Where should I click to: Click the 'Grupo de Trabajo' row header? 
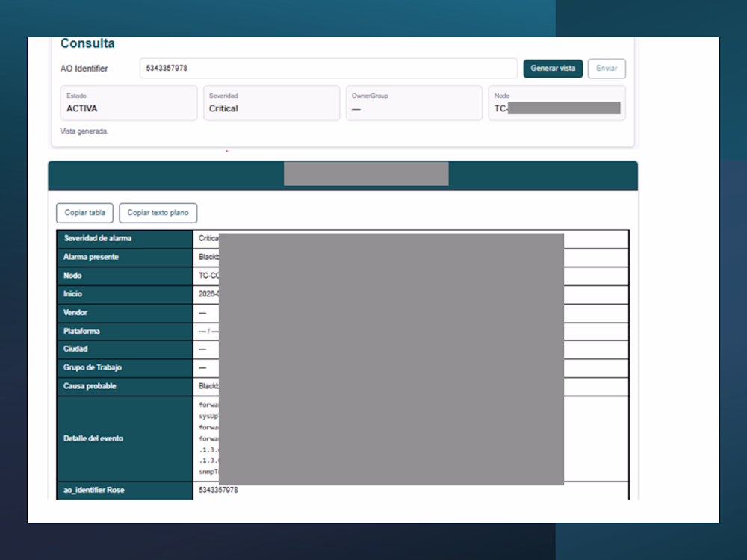click(x=125, y=367)
